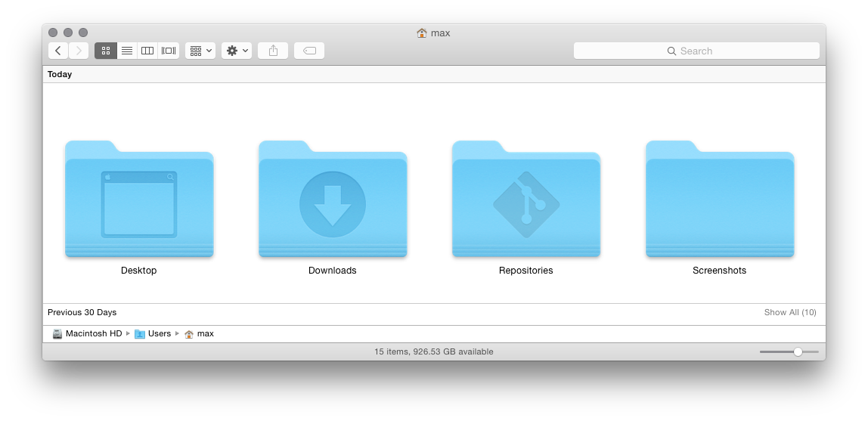Click the magnifier icon in Search field
Viewport: 868px width, 421px height.
(671, 51)
